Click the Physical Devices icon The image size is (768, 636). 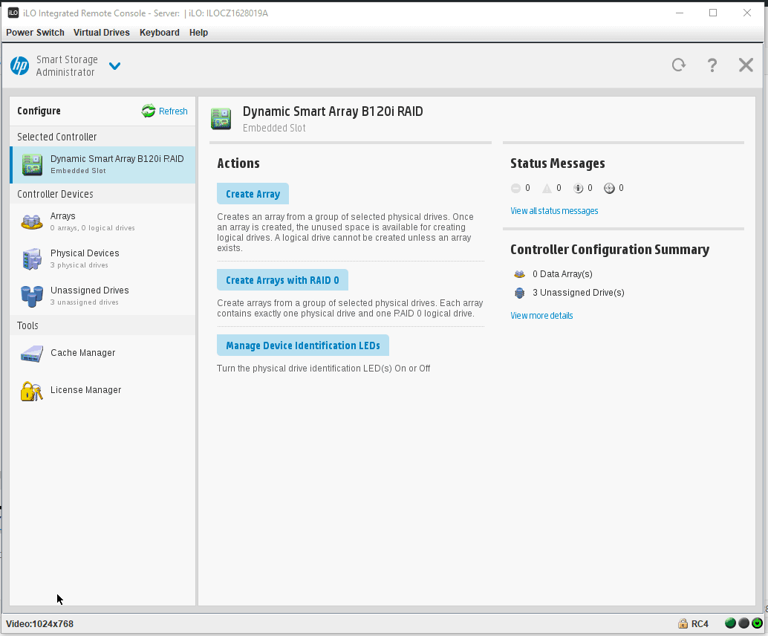[x=32, y=259]
